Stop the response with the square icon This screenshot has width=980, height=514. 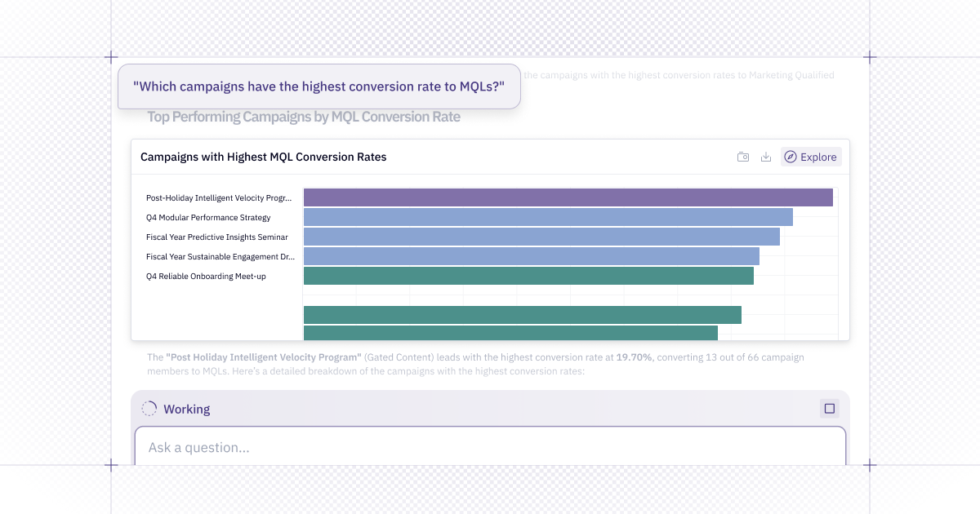click(829, 409)
